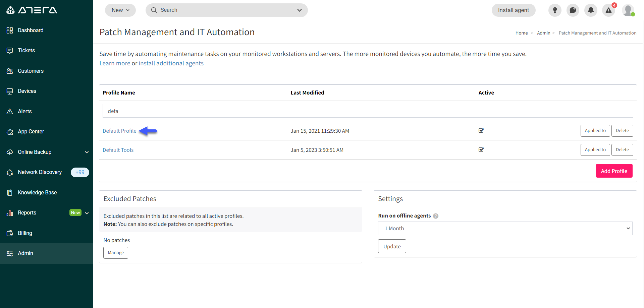Open the chat bubble icon
Screen dimensions: 644x308
pos(573,10)
